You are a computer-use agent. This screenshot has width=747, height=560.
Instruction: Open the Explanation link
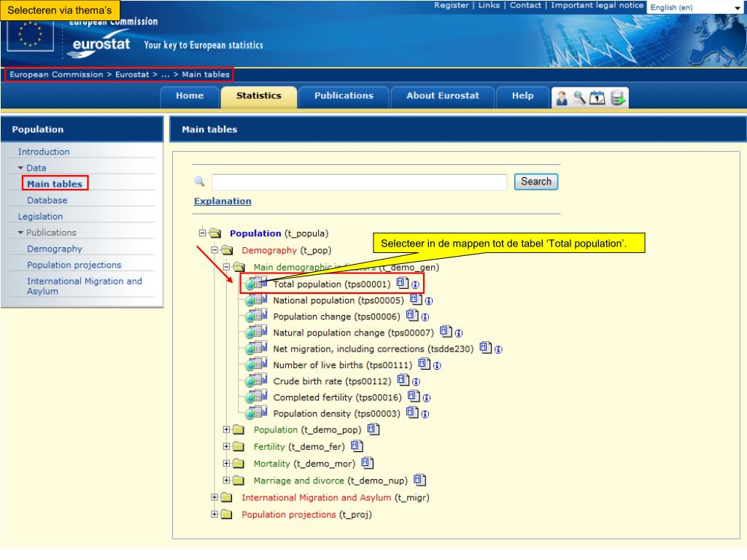(222, 201)
